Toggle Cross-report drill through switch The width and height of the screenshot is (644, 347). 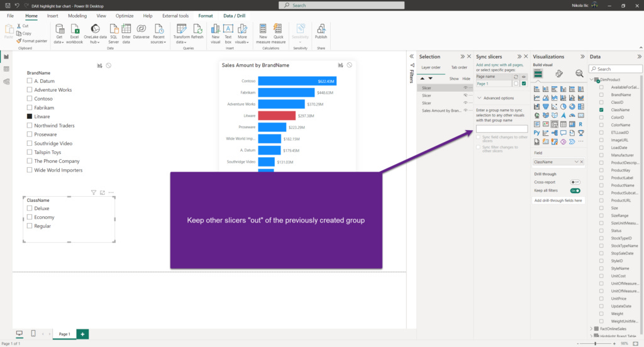[x=575, y=182]
